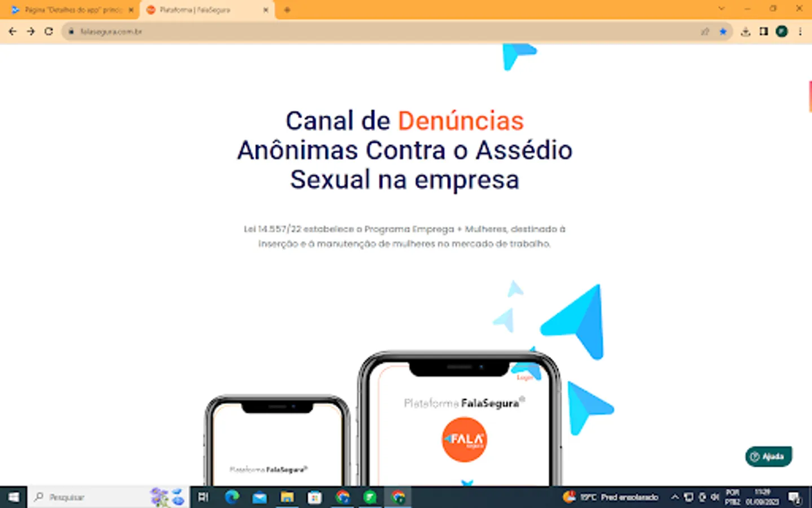
Task: Click the active Chrome taskbar icon
Action: coord(398,497)
